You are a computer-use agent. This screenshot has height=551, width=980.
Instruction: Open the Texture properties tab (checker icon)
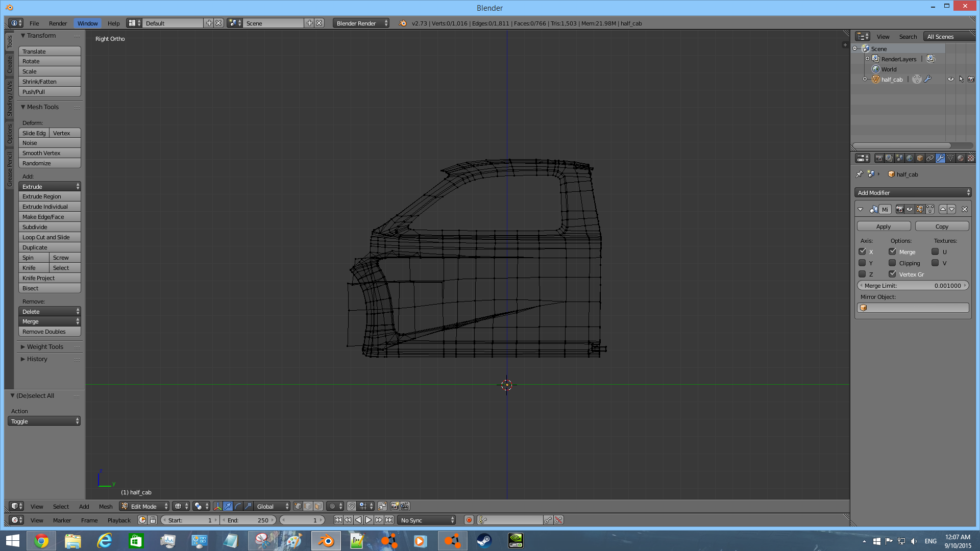click(x=971, y=158)
